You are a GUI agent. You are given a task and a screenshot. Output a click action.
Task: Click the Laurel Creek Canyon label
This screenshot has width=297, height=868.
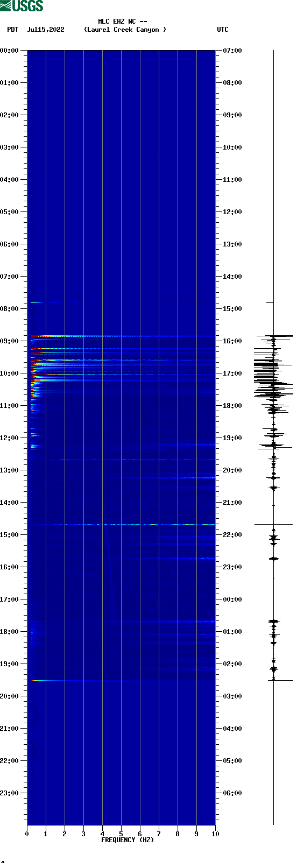point(125,30)
